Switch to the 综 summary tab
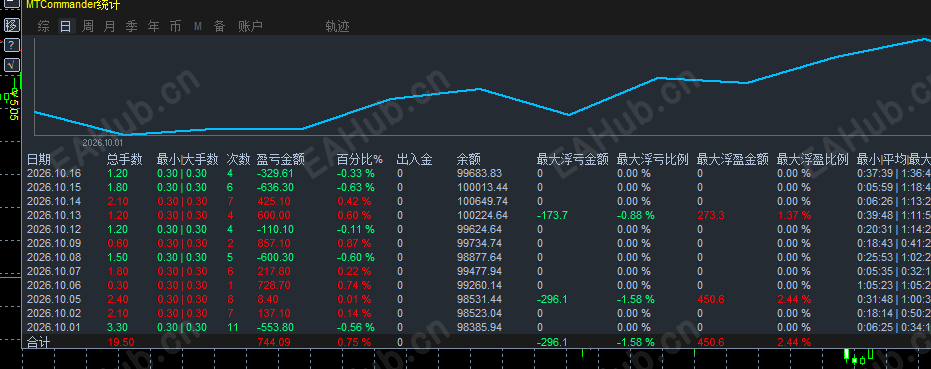 (x=43, y=26)
